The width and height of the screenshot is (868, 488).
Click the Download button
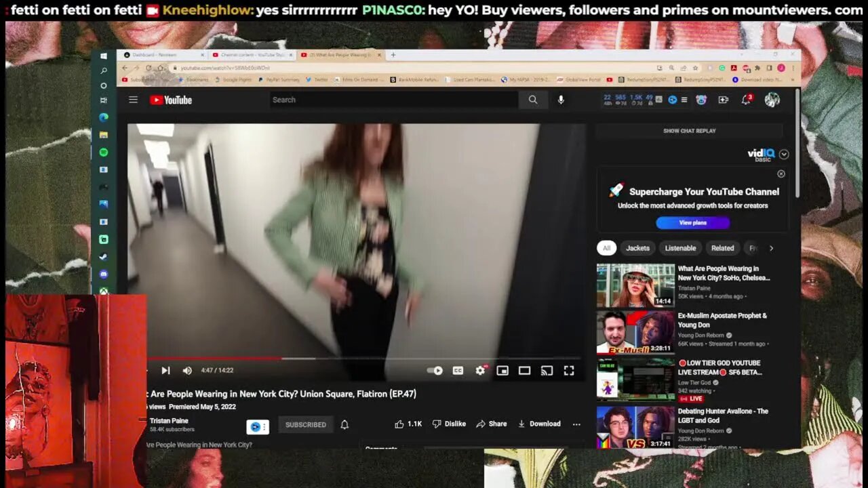click(x=539, y=424)
